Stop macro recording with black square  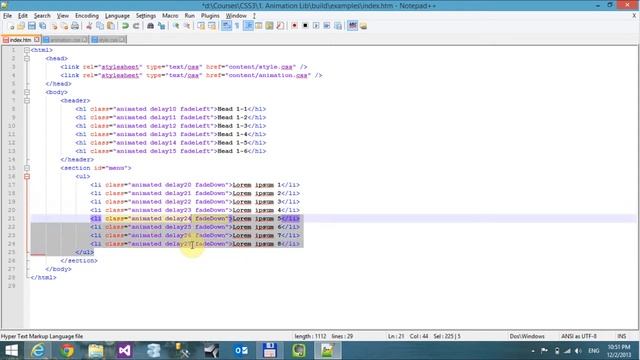point(305,26)
